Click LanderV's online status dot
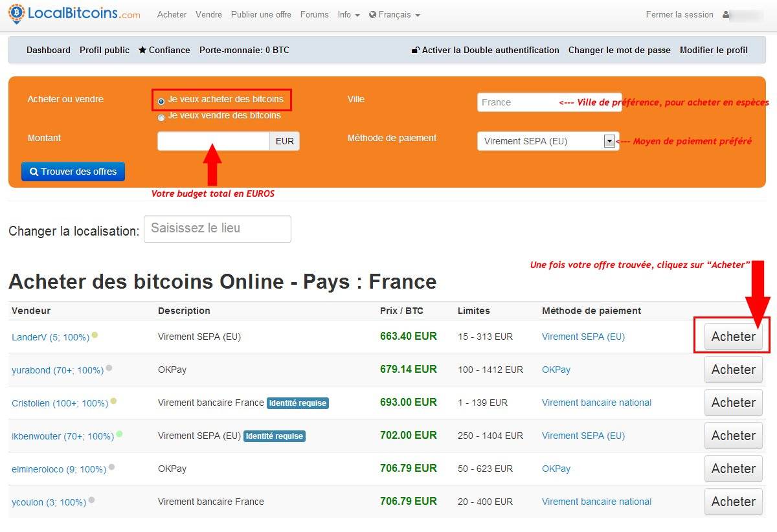 pyautogui.click(x=95, y=335)
